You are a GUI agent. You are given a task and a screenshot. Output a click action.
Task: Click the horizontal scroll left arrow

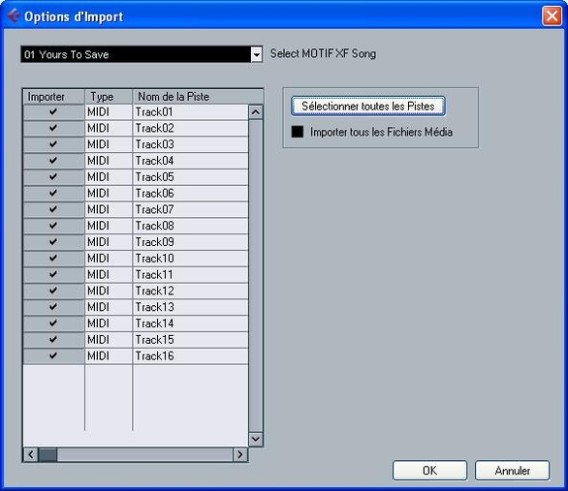click(31, 454)
